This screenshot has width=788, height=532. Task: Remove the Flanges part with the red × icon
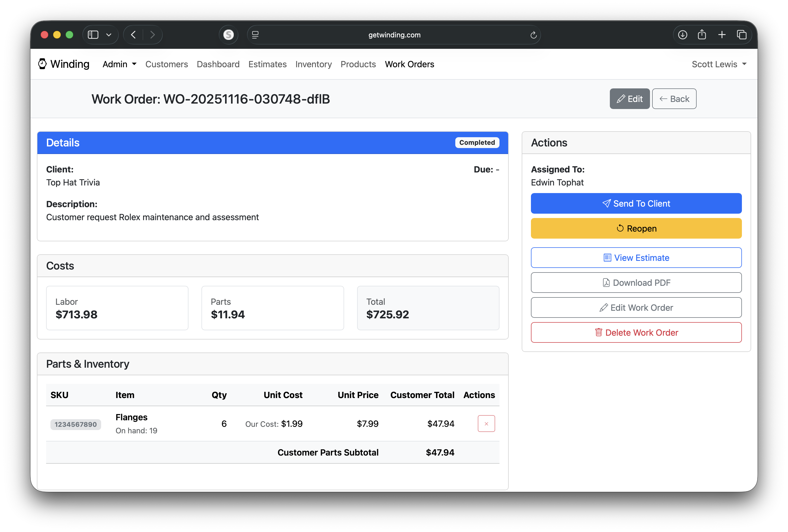(x=486, y=424)
